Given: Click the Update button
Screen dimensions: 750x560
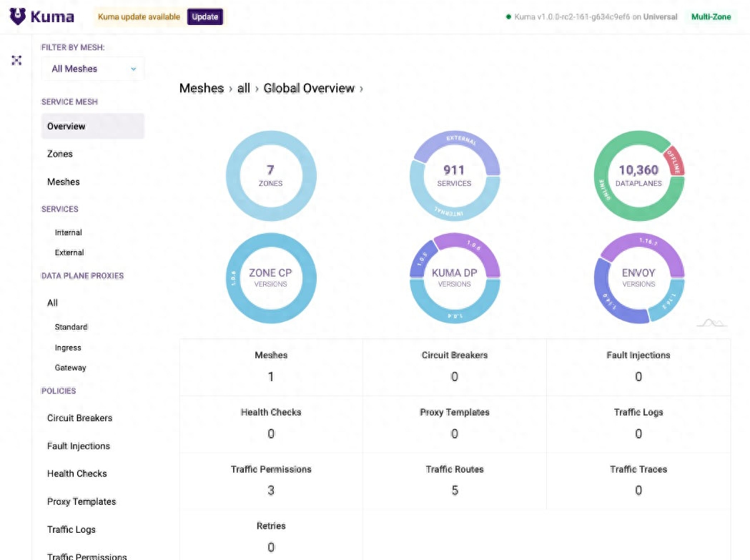Looking at the screenshot, I should point(204,16).
